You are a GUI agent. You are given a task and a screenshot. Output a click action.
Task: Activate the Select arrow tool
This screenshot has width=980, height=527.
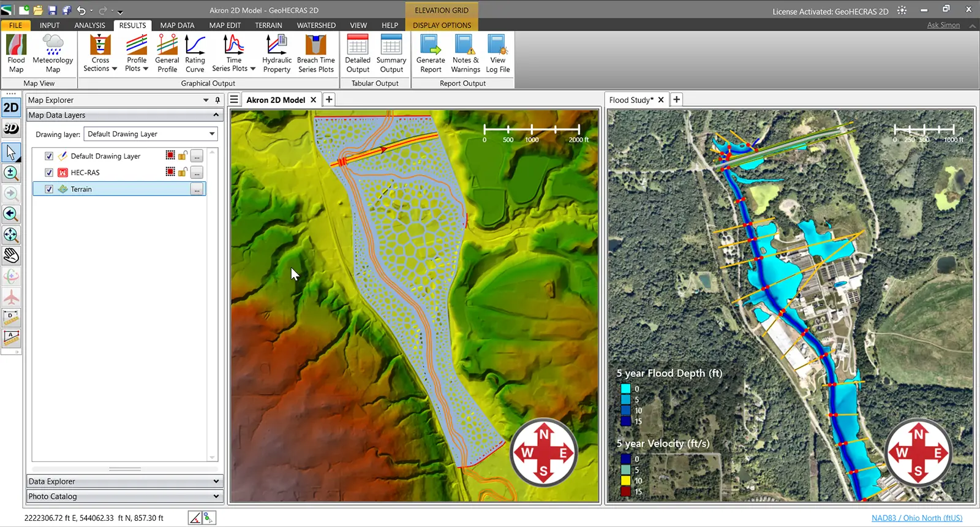point(11,152)
